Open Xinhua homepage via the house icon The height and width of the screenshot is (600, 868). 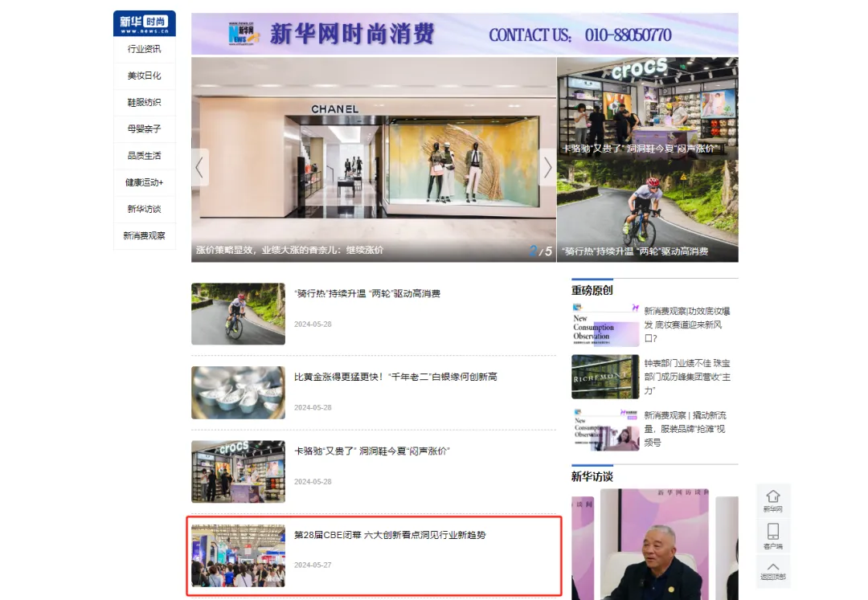(x=773, y=498)
